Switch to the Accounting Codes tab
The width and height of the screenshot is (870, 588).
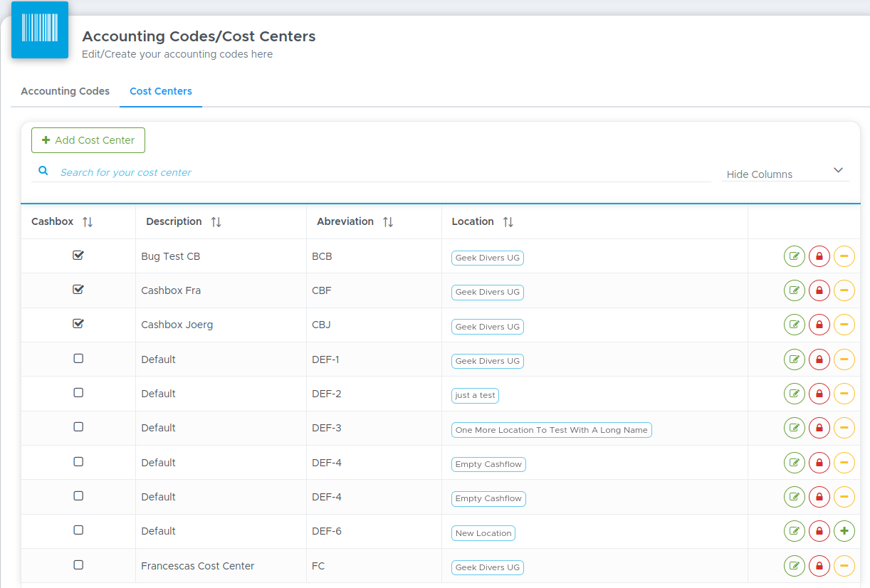tap(65, 91)
